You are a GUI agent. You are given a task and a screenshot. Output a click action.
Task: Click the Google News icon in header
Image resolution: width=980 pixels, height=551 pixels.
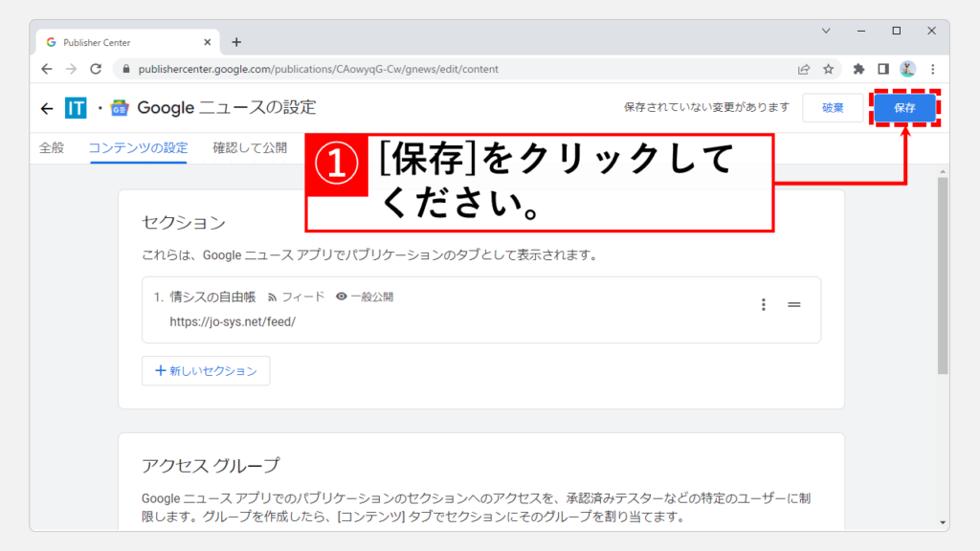pos(120,108)
